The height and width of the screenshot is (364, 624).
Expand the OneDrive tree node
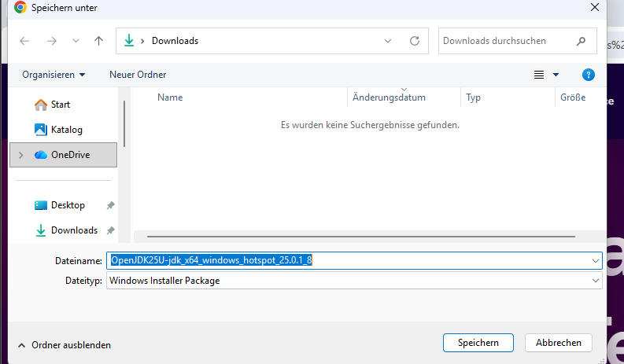click(x=21, y=155)
